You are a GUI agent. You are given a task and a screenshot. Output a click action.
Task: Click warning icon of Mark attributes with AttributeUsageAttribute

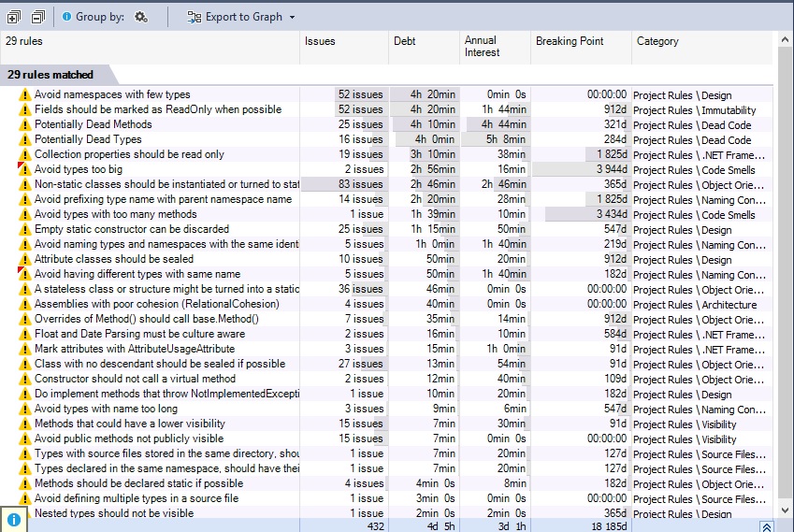(x=24, y=349)
